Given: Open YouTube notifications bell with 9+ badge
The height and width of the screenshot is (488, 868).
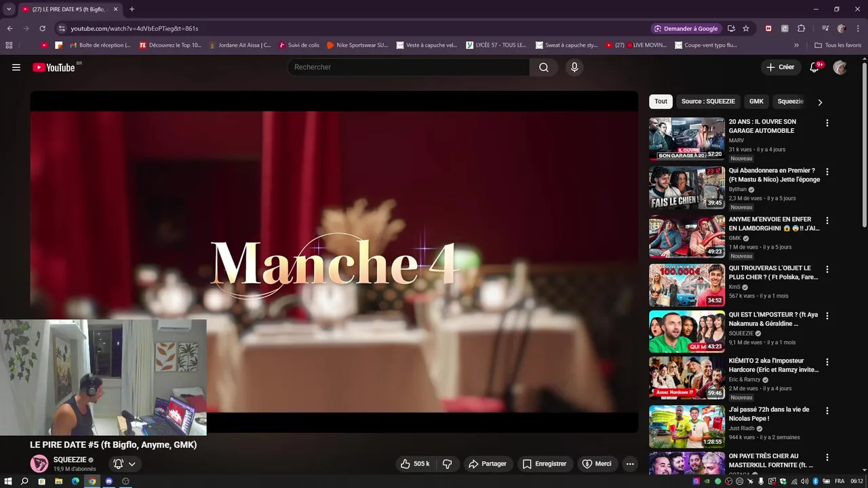Looking at the screenshot, I should pos(815,67).
